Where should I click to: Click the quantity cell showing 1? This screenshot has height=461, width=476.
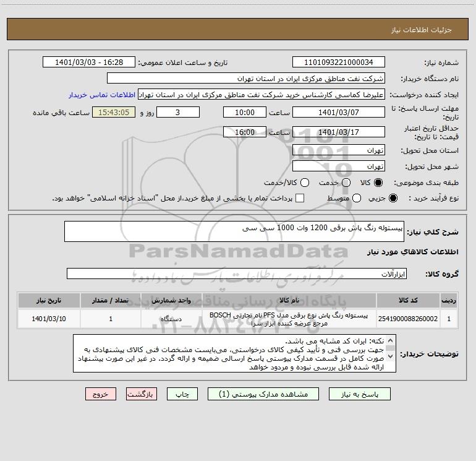pyautogui.click(x=111, y=319)
